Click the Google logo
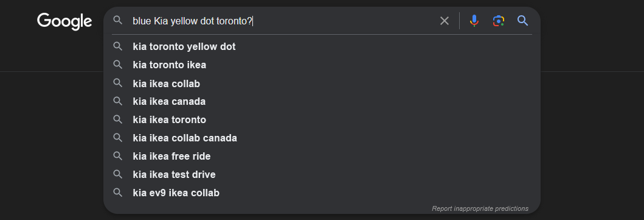The width and height of the screenshot is (644, 220). [x=64, y=21]
